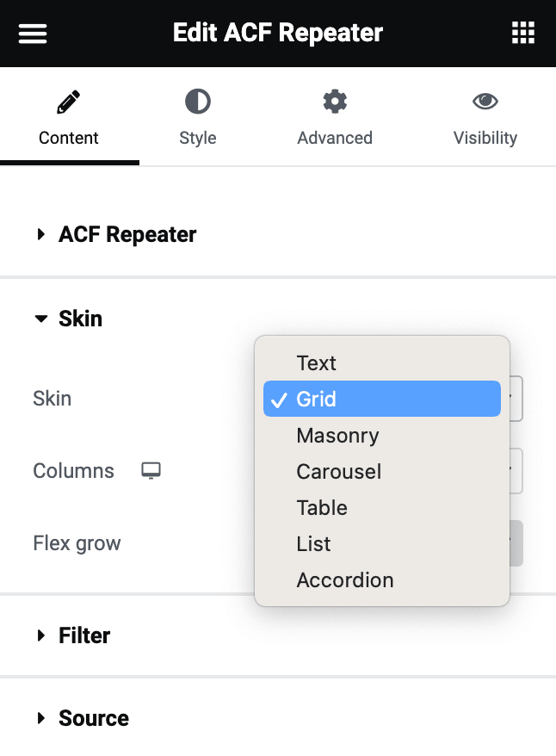556x756 pixels.
Task: Collapse the Skin section arrow
Action: tap(41, 319)
